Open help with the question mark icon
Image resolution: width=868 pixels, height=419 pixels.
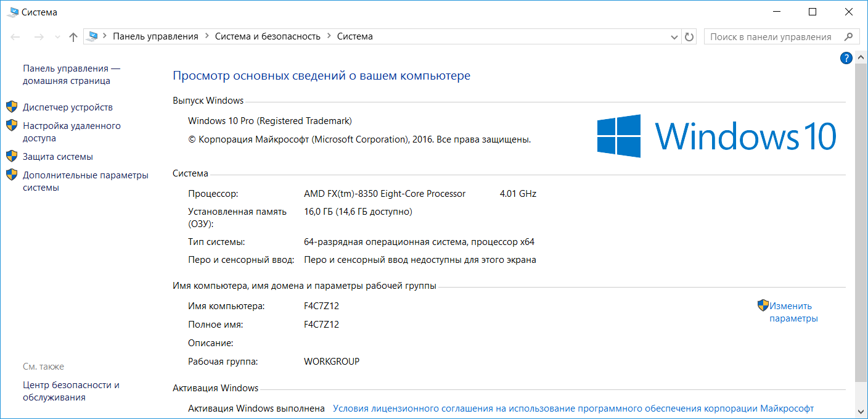coord(846,58)
